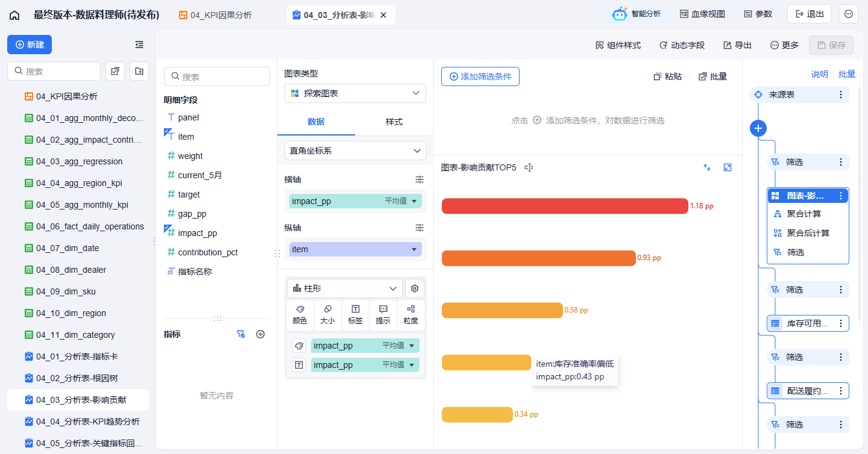The height and width of the screenshot is (454, 868).
Task: Click the 退出 button
Action: point(810,14)
